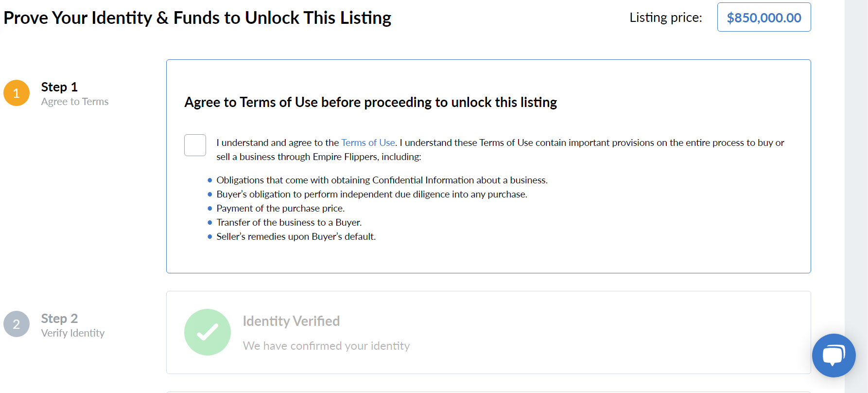Viewport: 868px width, 393px height.
Task: Click the $850,000.00 listing price box
Action: tap(764, 18)
